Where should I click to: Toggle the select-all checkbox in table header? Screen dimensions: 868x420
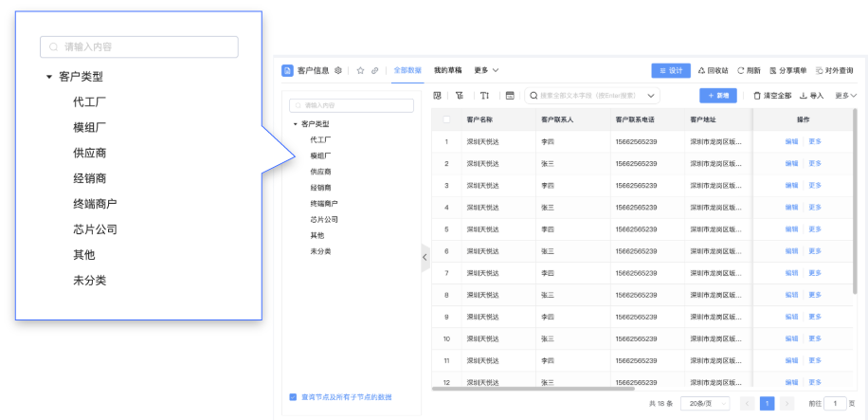(x=446, y=120)
